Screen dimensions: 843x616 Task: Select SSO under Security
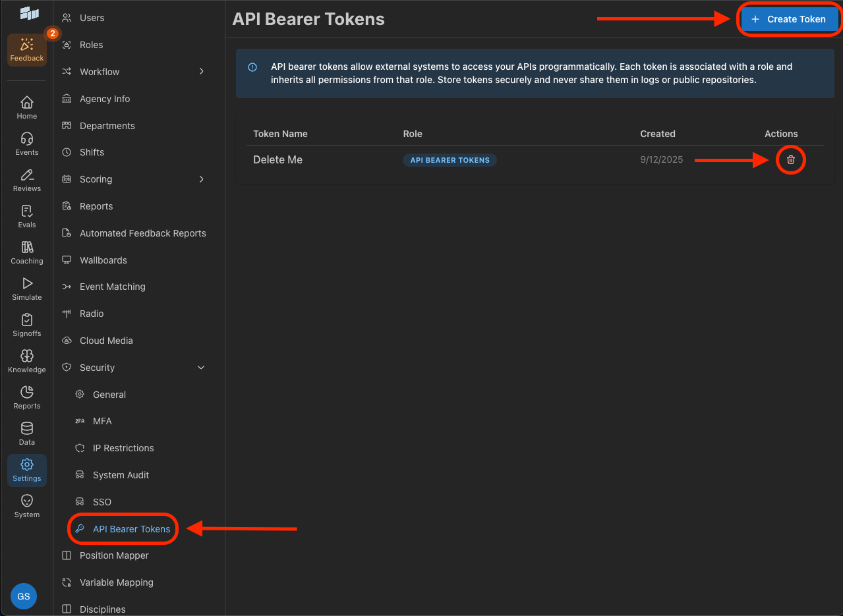pos(102,501)
